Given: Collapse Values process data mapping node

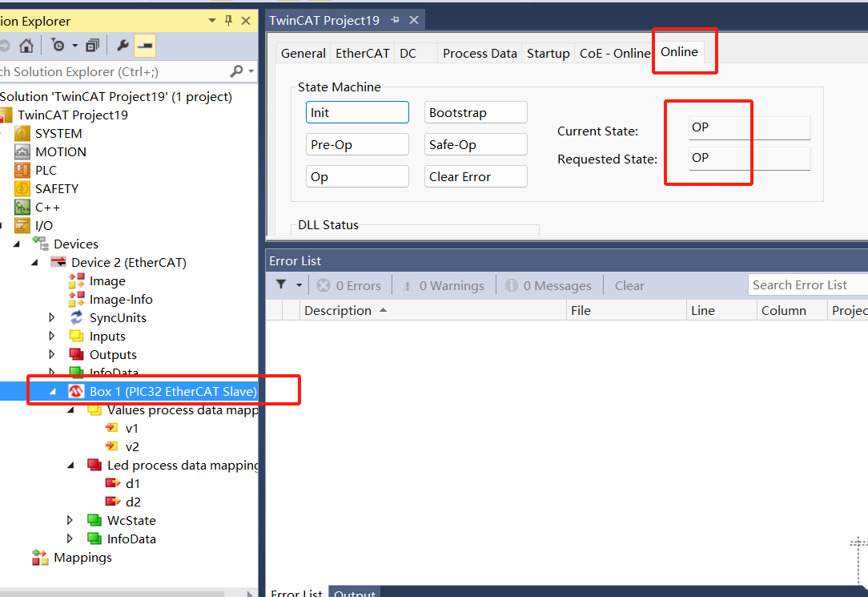Looking at the screenshot, I should 70,409.
